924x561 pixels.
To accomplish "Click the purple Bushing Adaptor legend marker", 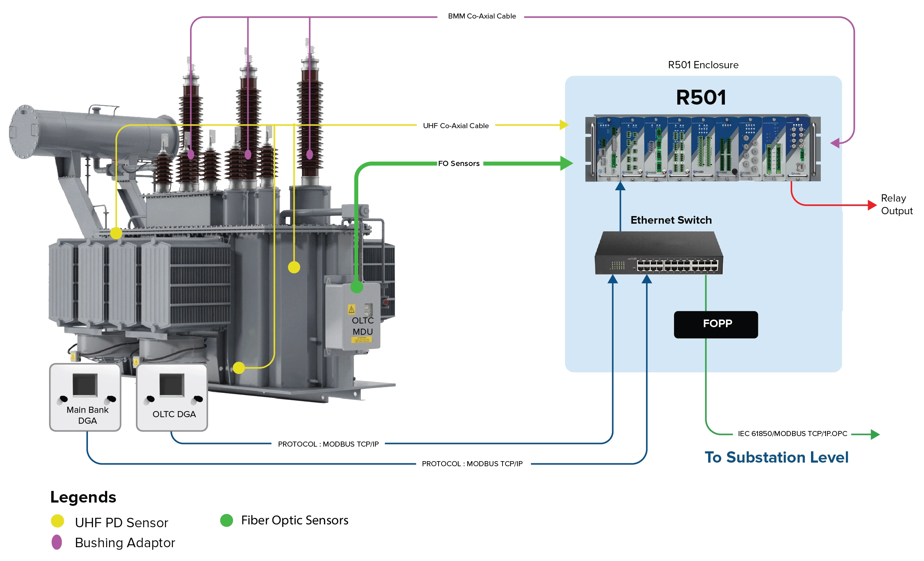I will coord(57,542).
